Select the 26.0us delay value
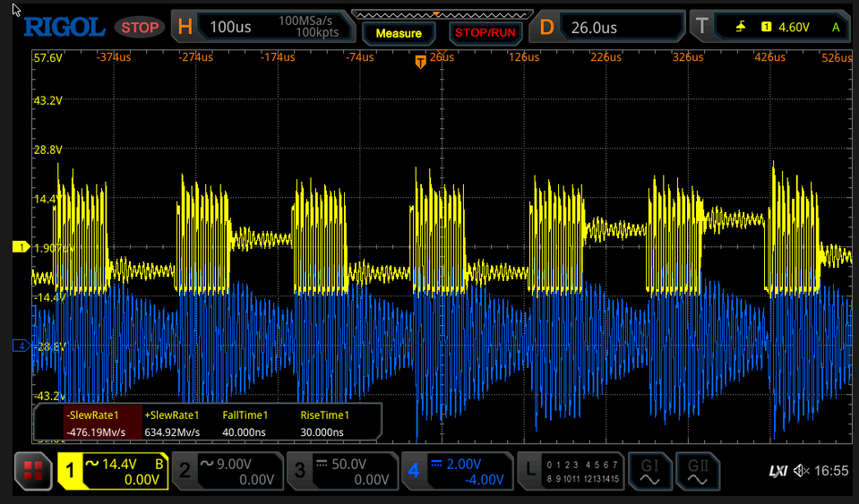The height and width of the screenshot is (504, 859). (594, 28)
